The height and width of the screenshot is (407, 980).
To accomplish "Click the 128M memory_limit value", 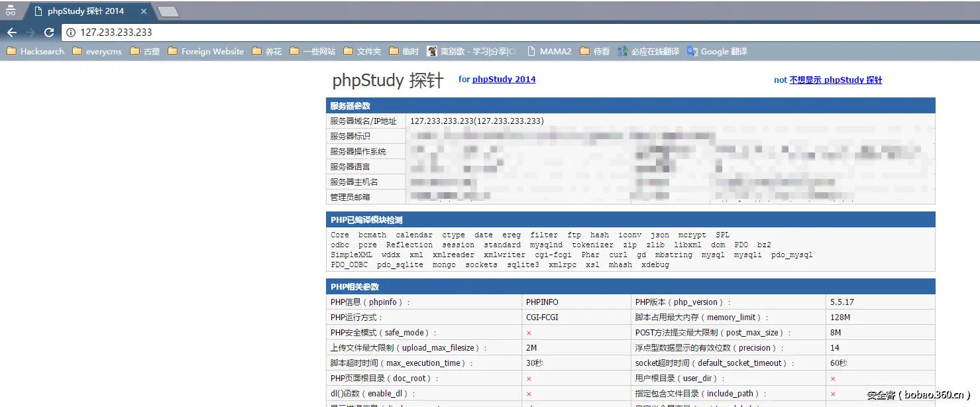I will 840,318.
